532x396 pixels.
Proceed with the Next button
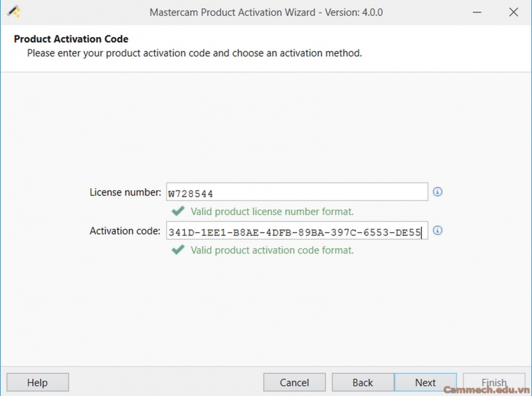point(425,382)
